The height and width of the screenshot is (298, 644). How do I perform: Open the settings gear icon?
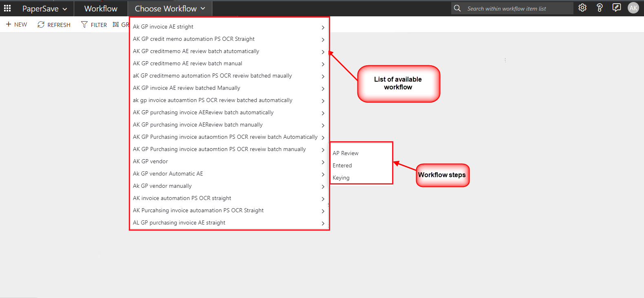pyautogui.click(x=582, y=8)
